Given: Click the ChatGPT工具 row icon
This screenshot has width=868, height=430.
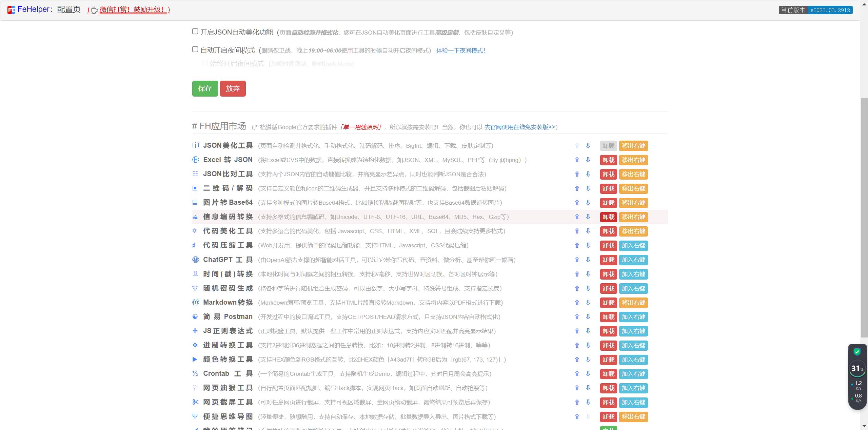Looking at the screenshot, I should 195,260.
